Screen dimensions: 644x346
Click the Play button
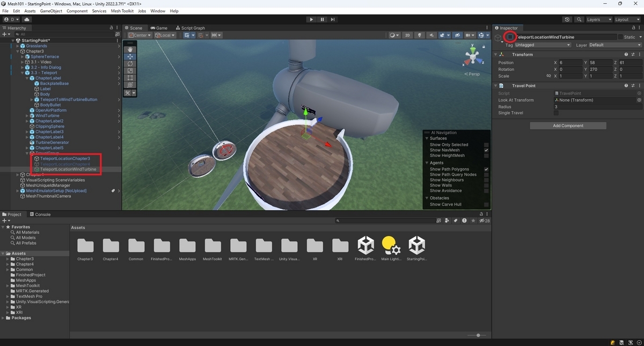coord(311,19)
